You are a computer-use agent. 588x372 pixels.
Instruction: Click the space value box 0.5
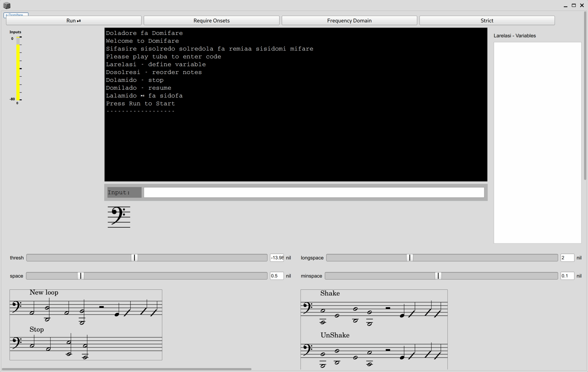277,276
